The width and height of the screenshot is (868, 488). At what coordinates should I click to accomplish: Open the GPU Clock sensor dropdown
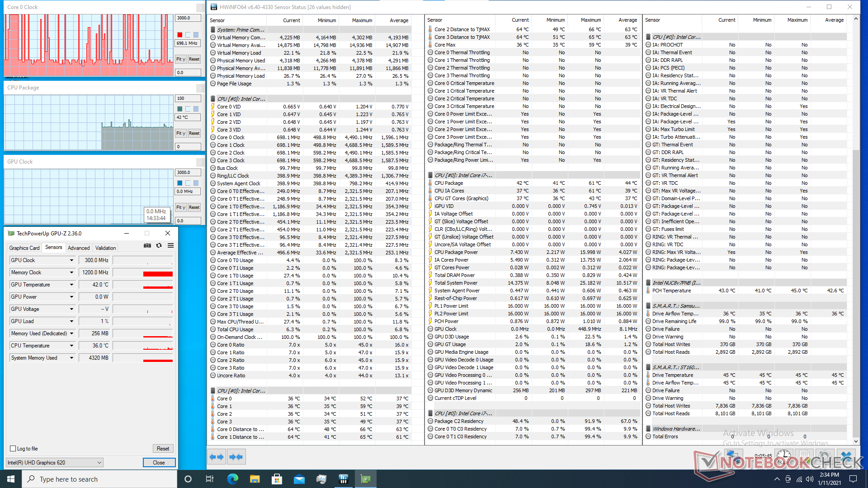click(71, 260)
